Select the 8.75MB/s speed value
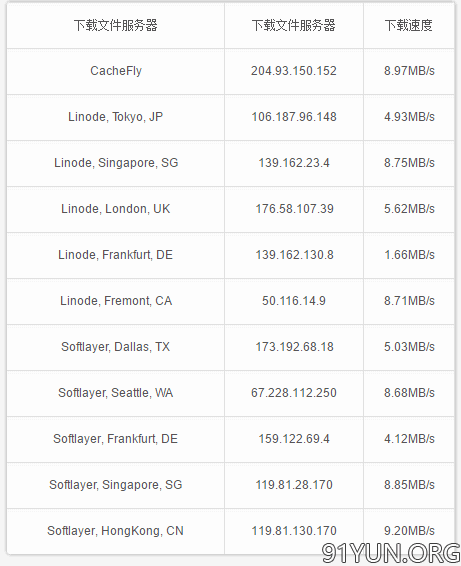The image size is (461, 566). point(409,163)
